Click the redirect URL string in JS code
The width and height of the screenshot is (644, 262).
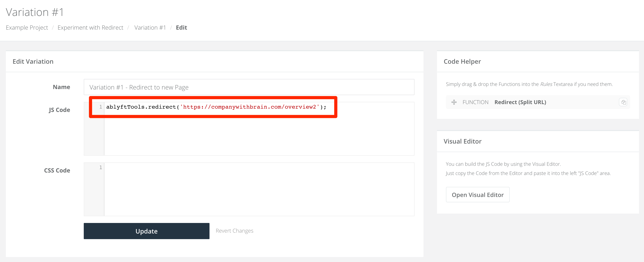point(249,107)
